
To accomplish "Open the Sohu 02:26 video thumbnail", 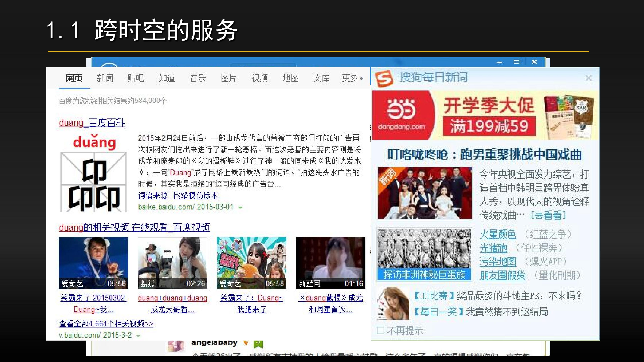I will coord(173,263).
